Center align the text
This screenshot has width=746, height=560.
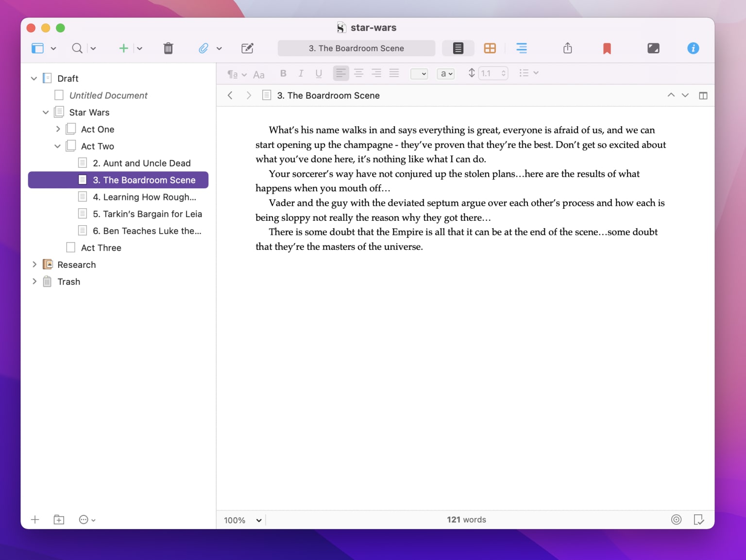(359, 73)
